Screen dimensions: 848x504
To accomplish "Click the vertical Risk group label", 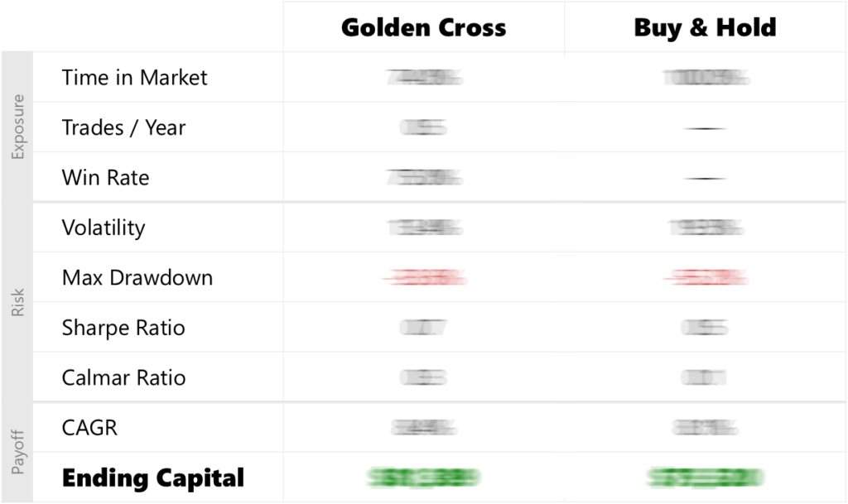I will pos(19,303).
